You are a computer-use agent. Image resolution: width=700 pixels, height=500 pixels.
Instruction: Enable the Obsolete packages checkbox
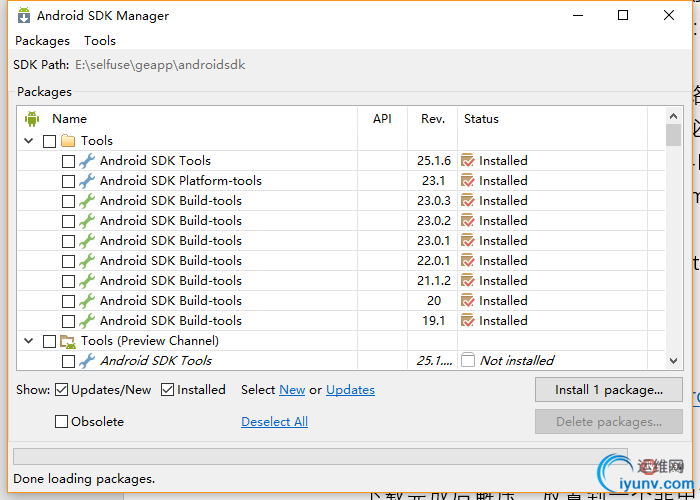click(x=62, y=422)
